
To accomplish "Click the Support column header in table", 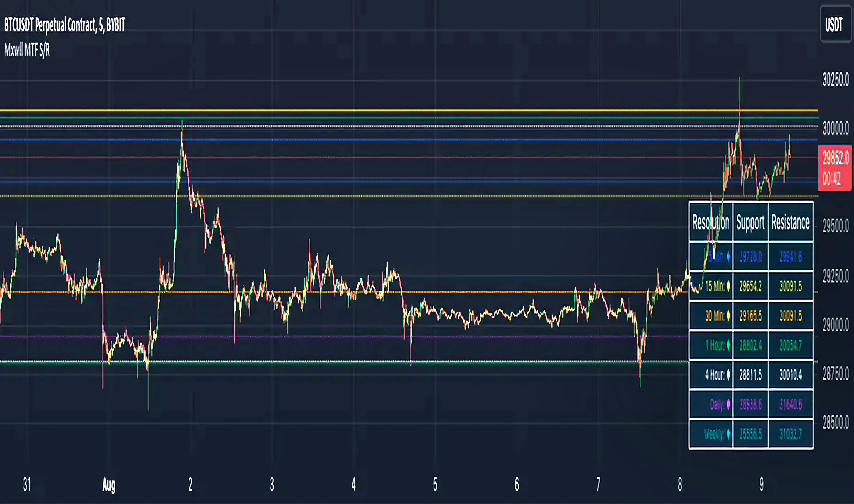I will (750, 222).
